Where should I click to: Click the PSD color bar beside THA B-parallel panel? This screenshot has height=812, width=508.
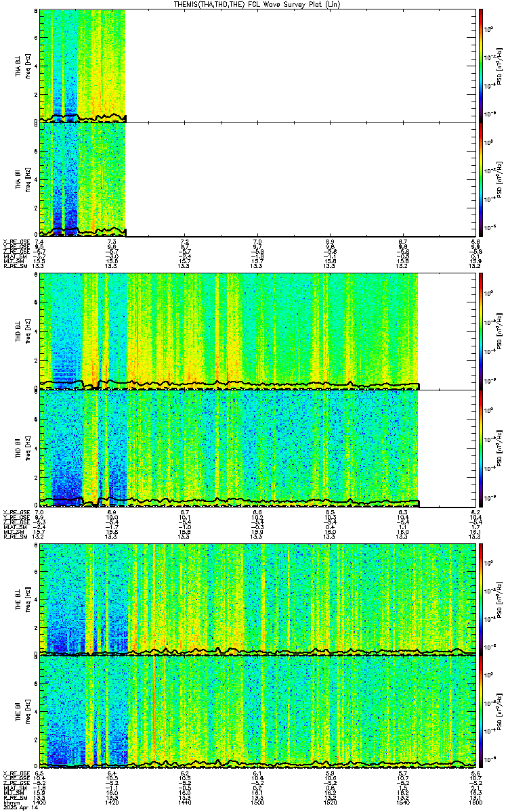point(480,179)
